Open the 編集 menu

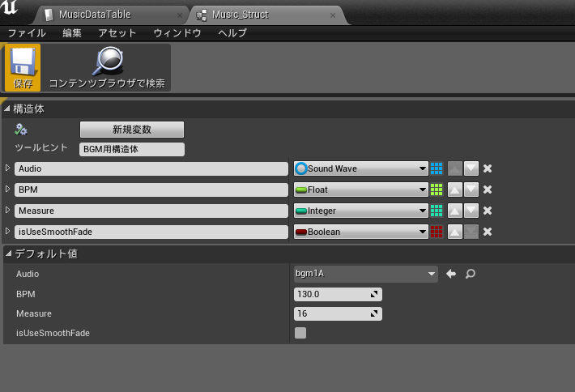72,33
